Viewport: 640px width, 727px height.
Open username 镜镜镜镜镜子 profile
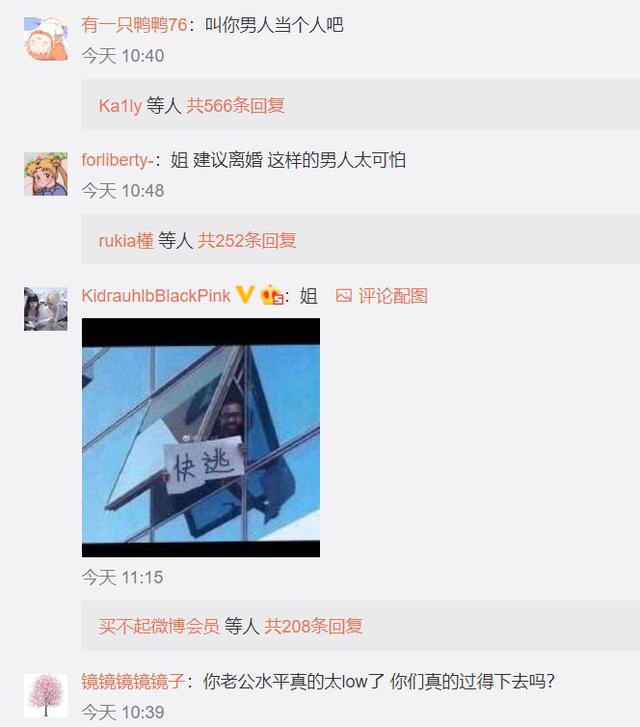(x=134, y=681)
